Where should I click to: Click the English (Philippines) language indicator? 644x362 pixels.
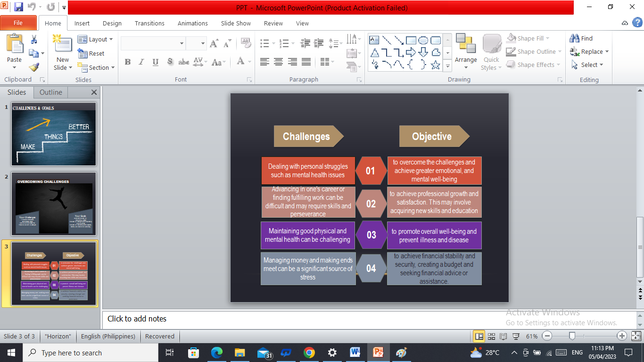[x=108, y=336]
